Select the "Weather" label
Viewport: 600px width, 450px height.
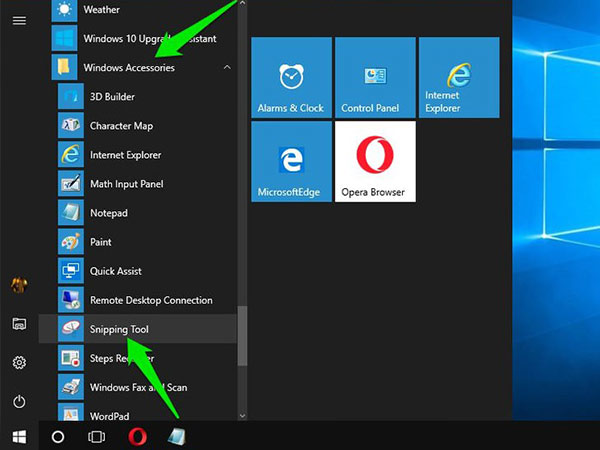click(x=101, y=10)
